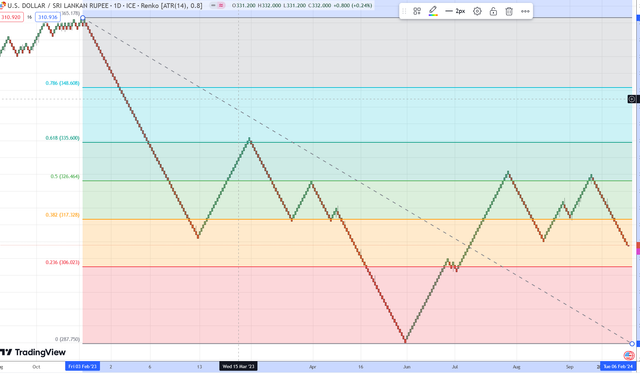Click the Apr label on time axis
Image resolution: width=640 pixels, height=374 pixels.
pyautogui.click(x=312, y=367)
